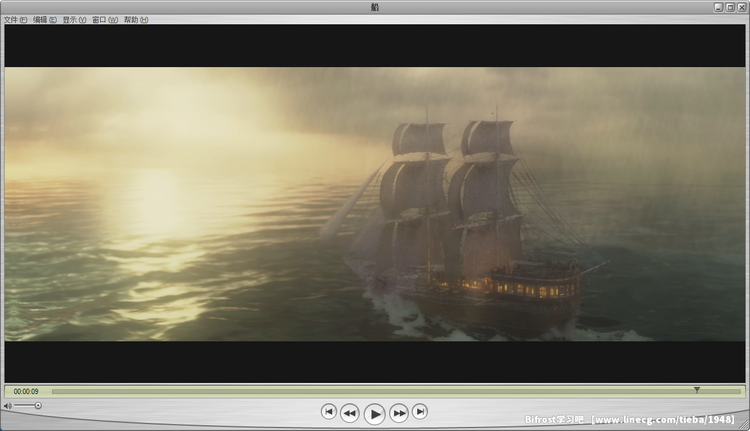Screen dimensions: 750x431
Task: Click the middle of the timeline progress bar
Action: [x=396, y=391]
